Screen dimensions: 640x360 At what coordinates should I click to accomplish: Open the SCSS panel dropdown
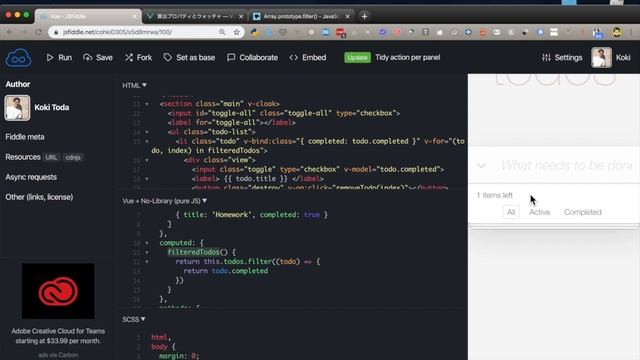pyautogui.click(x=133, y=319)
